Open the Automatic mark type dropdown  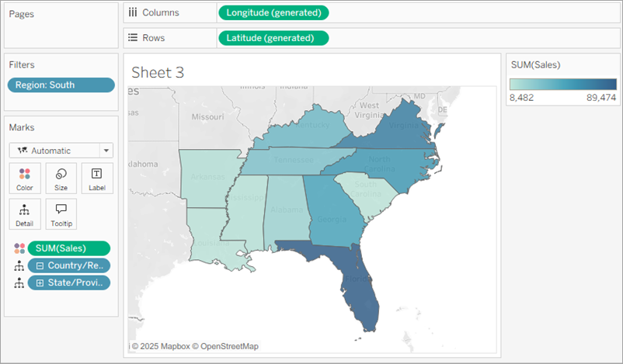click(61, 151)
